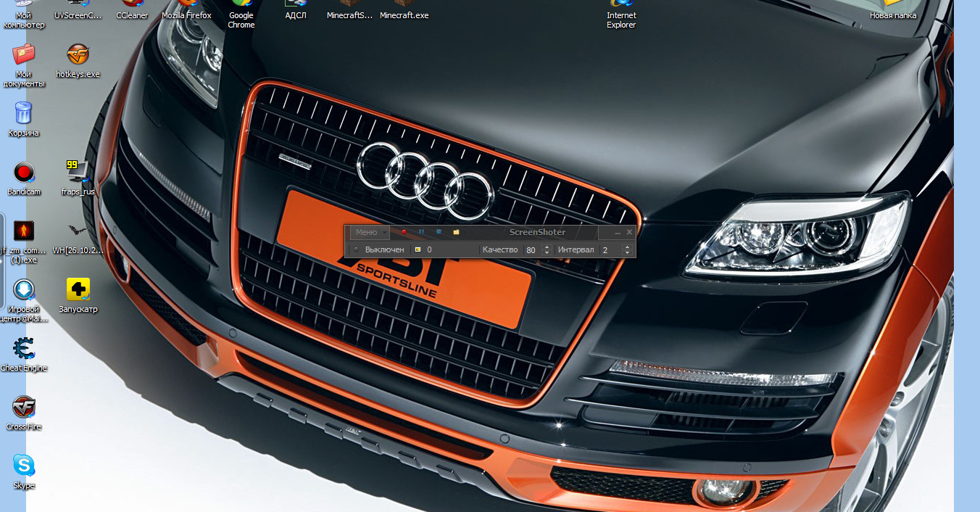The height and width of the screenshot is (512, 980).
Task: Select the Skype desktop icon
Action: (24, 472)
